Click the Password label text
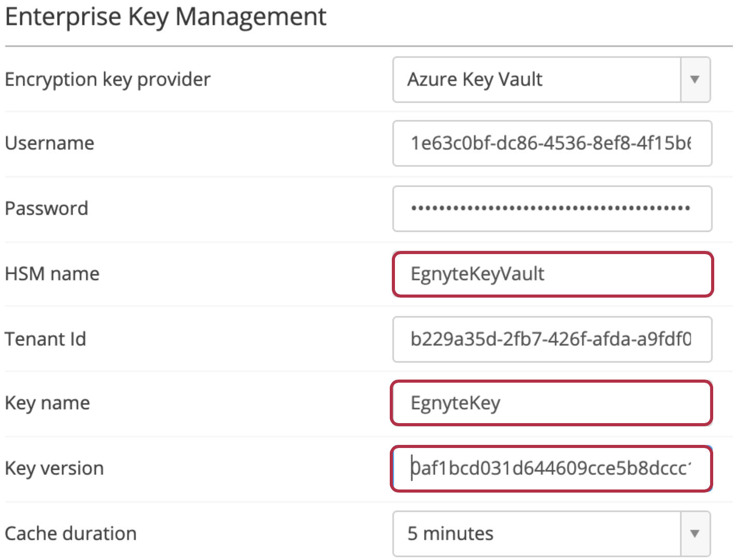This screenshot has height=560, width=736. click(47, 208)
